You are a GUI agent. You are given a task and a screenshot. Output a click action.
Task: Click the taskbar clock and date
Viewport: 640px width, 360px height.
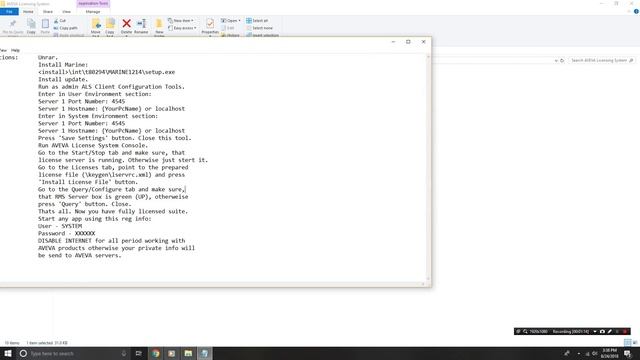609,353
